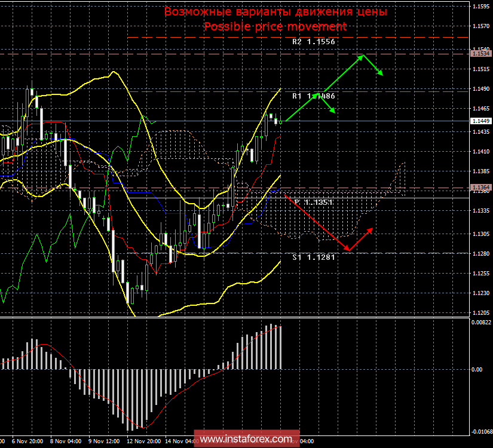Select the highlighted 1.1534 price axis tag
The image size is (493, 448).
click(480, 54)
